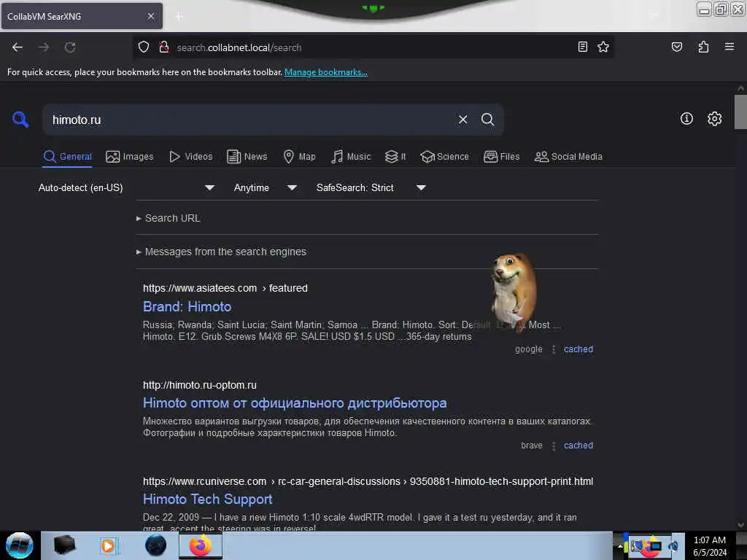Open the Anytime time range dropdown
Image resolution: width=747 pixels, height=560 pixels.
coord(265,187)
